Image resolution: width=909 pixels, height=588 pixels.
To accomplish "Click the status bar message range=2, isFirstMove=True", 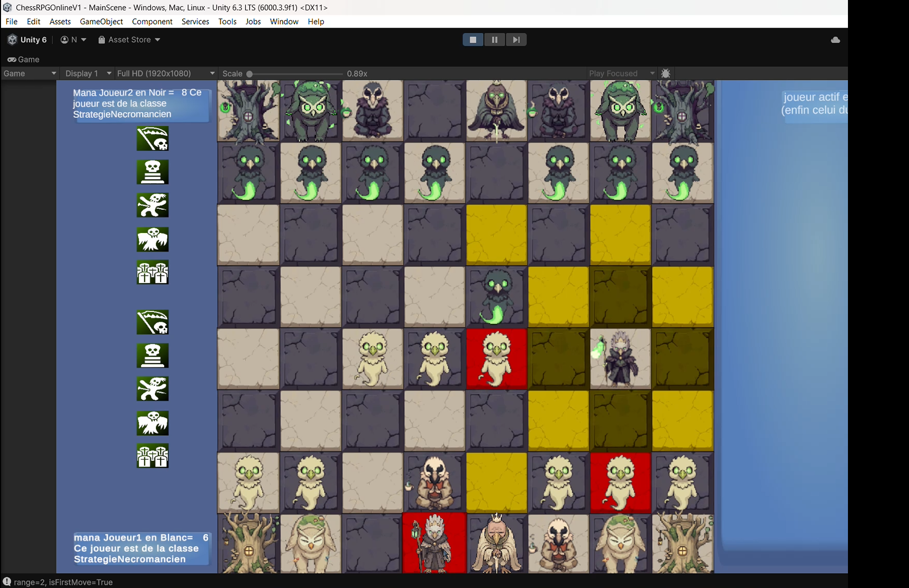I will point(63,582).
